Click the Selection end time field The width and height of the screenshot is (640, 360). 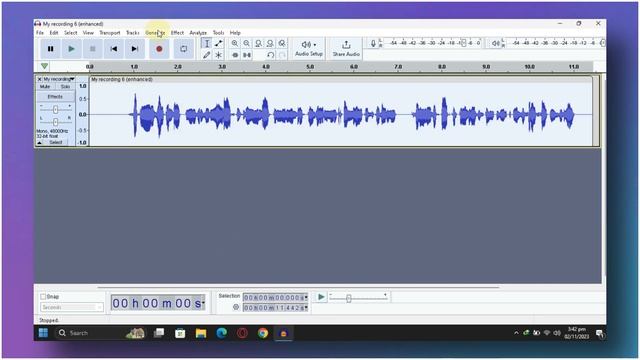tap(276, 308)
